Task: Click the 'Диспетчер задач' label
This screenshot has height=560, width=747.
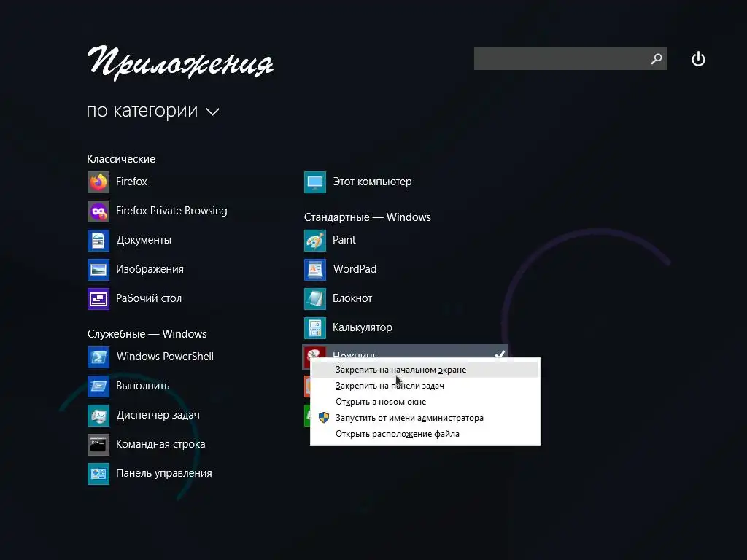Action: pyautogui.click(x=158, y=415)
